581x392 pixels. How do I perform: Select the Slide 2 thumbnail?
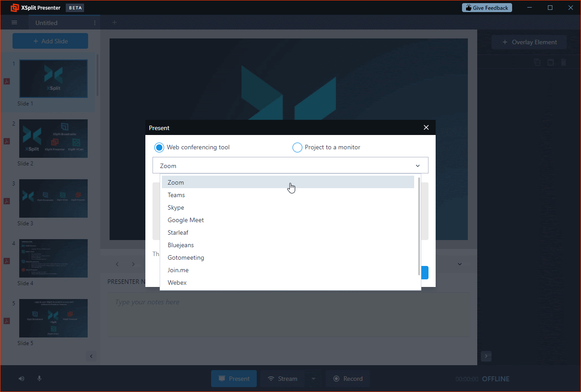click(x=53, y=139)
